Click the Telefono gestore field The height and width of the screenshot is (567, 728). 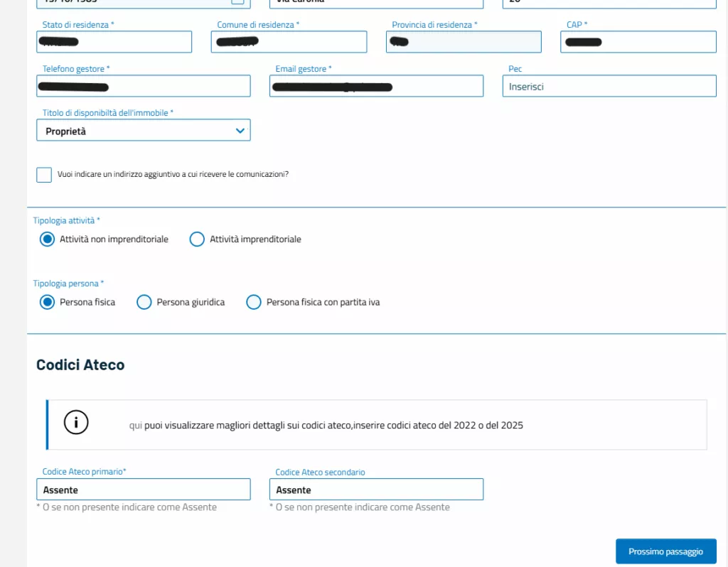143,86
